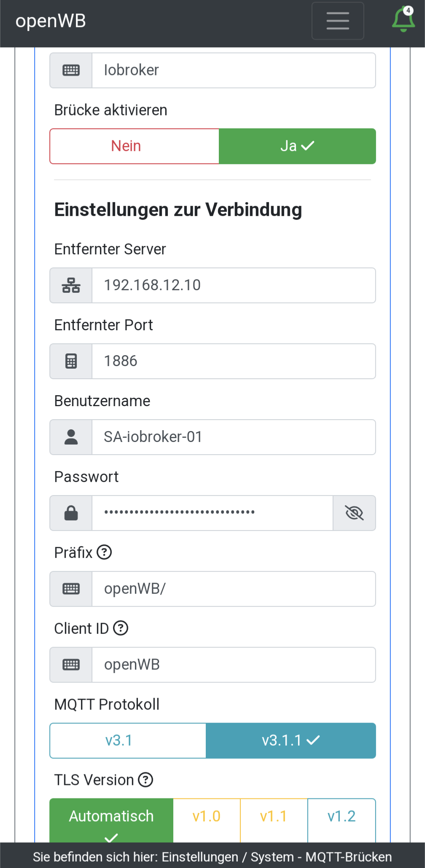
Task: Click the network icon beside remote server
Action: [x=71, y=285]
